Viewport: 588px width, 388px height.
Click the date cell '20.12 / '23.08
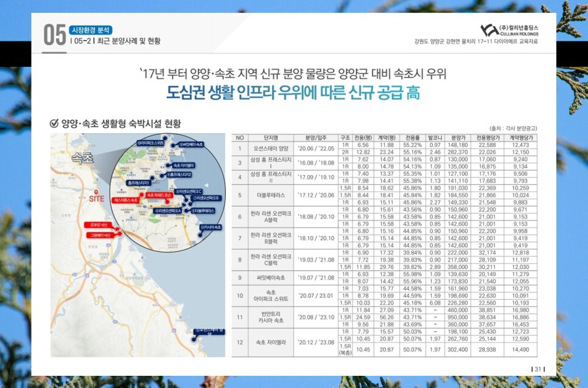click(316, 342)
